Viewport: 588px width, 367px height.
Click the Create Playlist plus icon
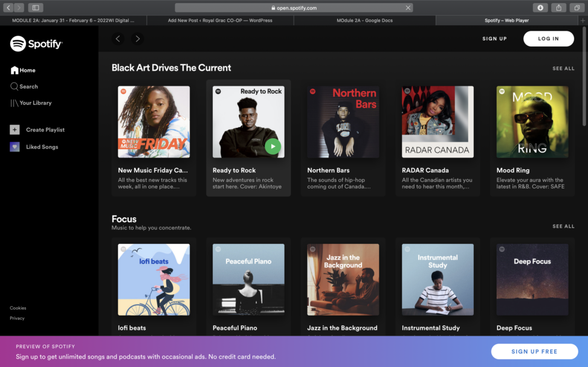tap(15, 130)
